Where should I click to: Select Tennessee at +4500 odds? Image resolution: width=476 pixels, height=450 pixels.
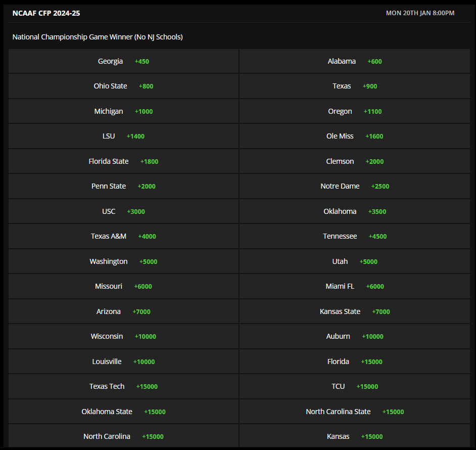pos(355,237)
